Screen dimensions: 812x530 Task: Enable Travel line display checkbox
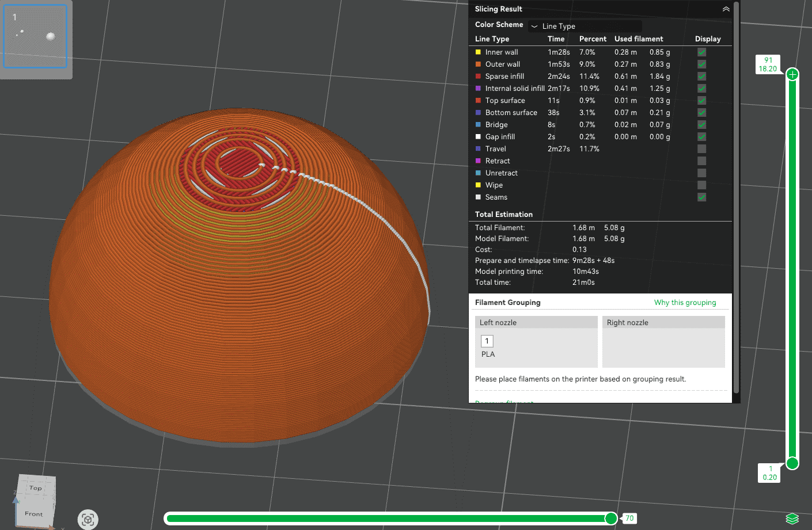pos(701,149)
